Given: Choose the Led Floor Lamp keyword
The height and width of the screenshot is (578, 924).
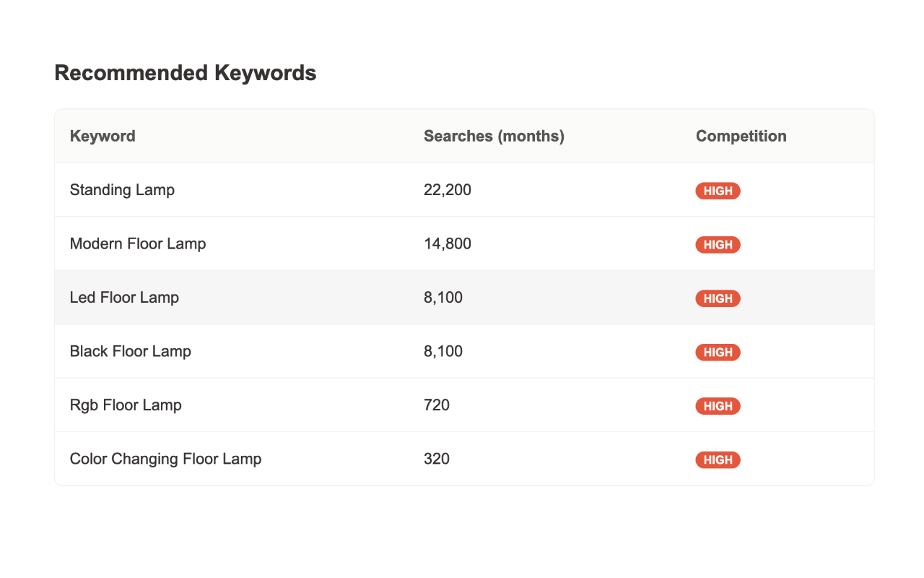Looking at the screenshot, I should (x=124, y=298).
